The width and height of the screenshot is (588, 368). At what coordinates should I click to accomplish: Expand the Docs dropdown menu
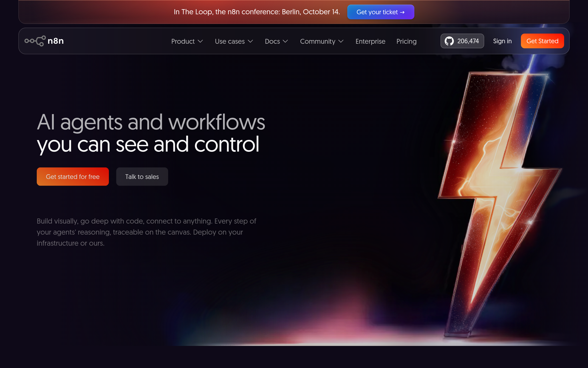pyautogui.click(x=276, y=41)
